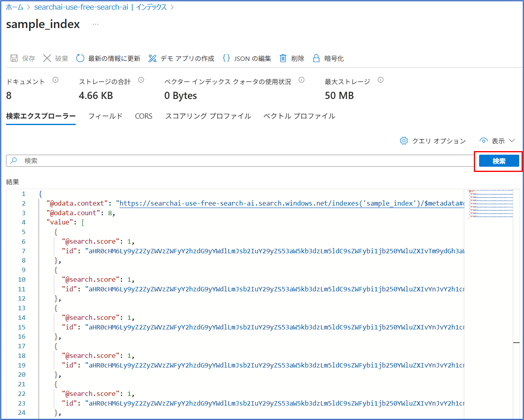This screenshot has width=524, height=420.
Task: Click the 削除 trash can icon
Action: pyautogui.click(x=283, y=59)
